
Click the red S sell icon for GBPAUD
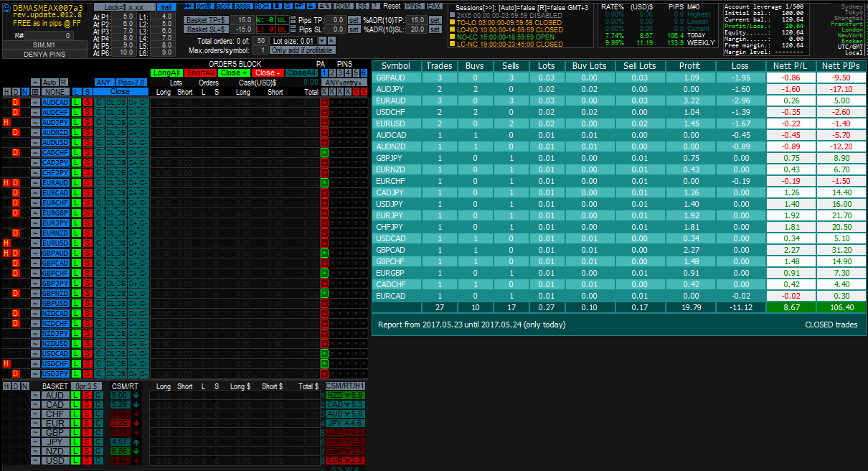88,253
